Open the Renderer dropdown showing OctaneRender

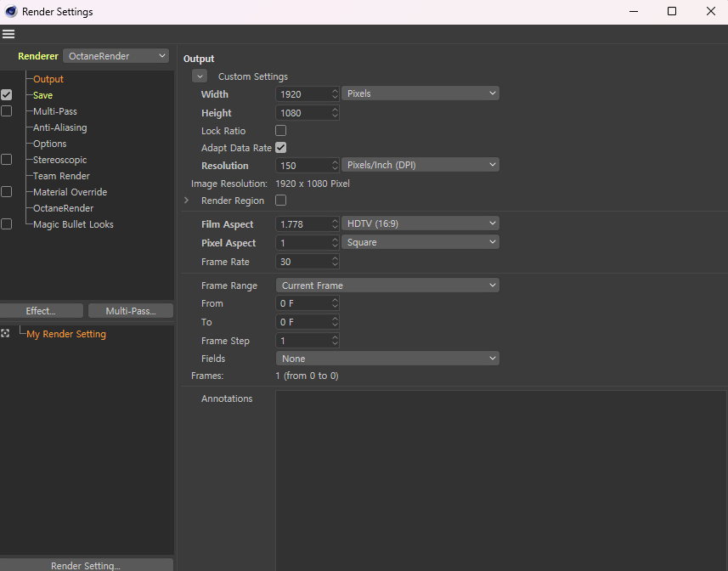[116, 56]
